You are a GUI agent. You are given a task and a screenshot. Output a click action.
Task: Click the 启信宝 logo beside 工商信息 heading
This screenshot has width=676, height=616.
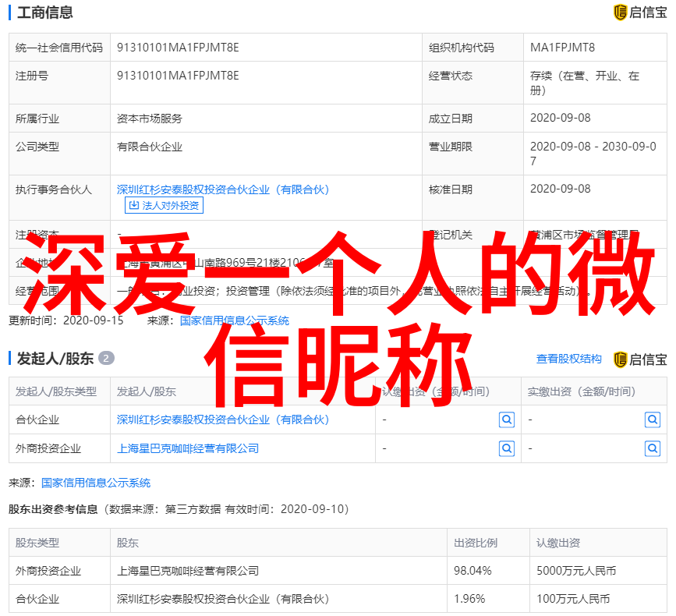click(640, 12)
